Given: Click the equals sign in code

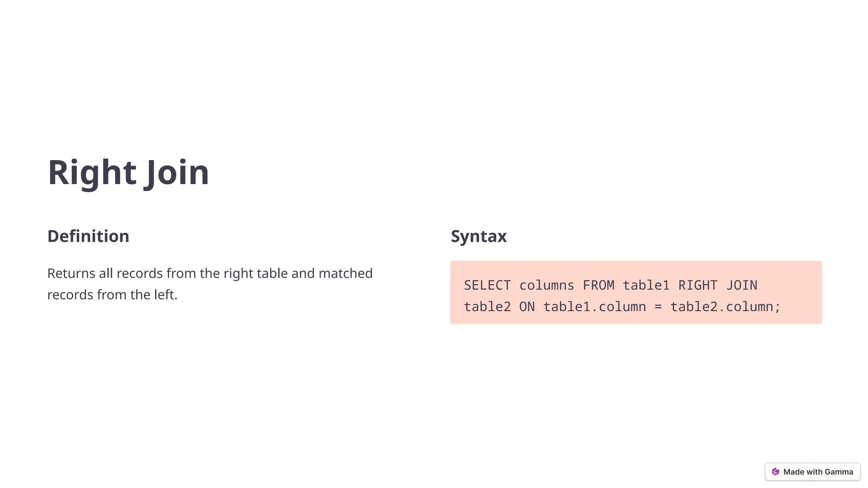Looking at the screenshot, I should [x=658, y=307].
